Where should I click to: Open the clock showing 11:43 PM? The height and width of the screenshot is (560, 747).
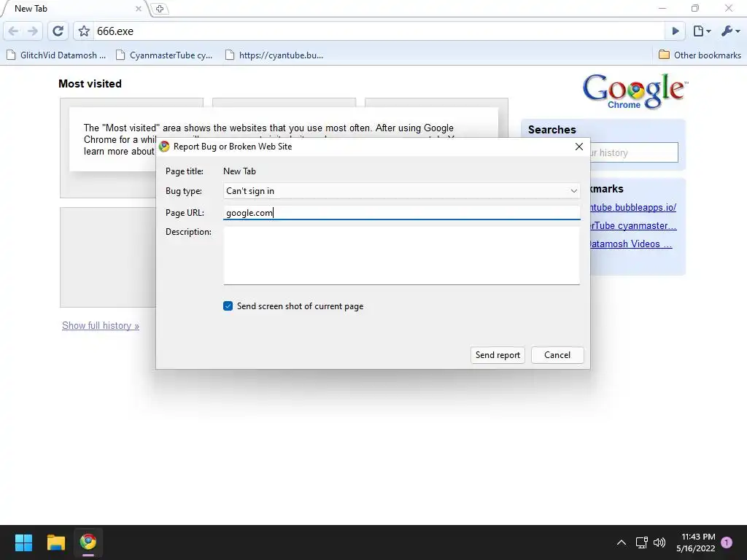tap(696, 542)
